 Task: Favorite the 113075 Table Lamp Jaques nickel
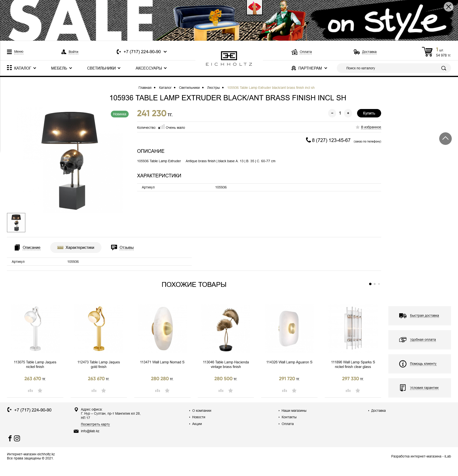[x=40, y=391]
